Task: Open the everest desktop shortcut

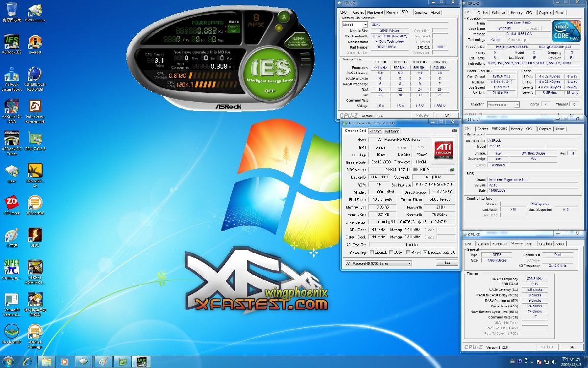Action: (x=35, y=44)
